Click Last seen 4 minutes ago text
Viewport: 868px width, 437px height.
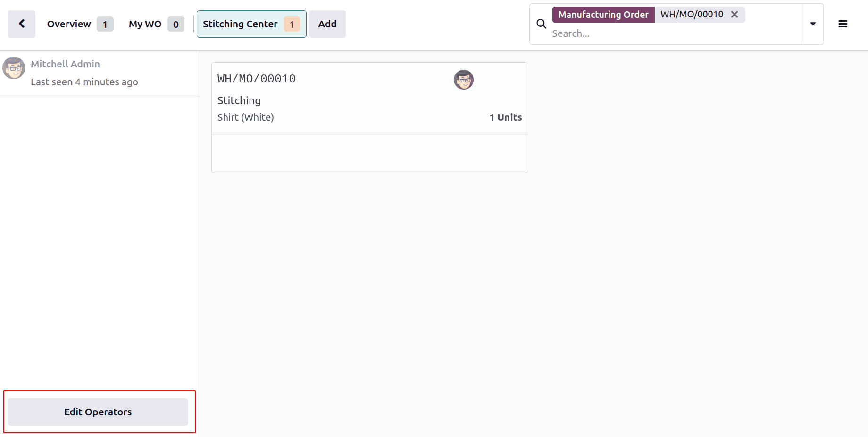coord(84,82)
